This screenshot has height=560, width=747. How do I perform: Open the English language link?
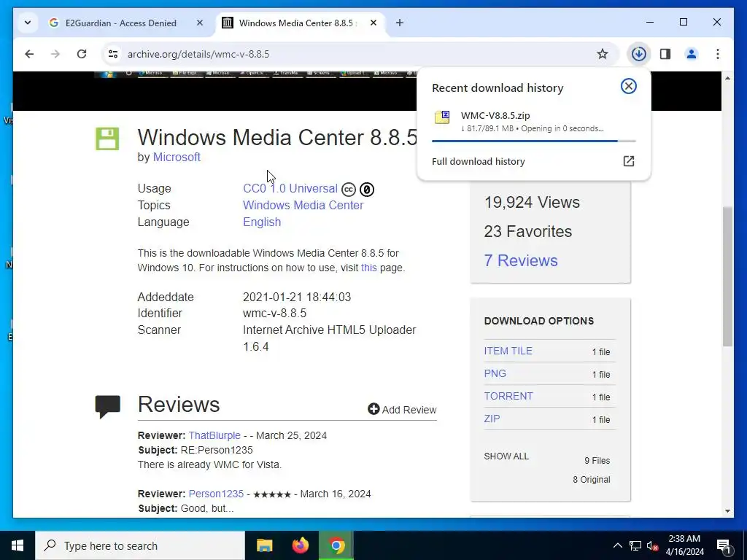click(x=262, y=222)
